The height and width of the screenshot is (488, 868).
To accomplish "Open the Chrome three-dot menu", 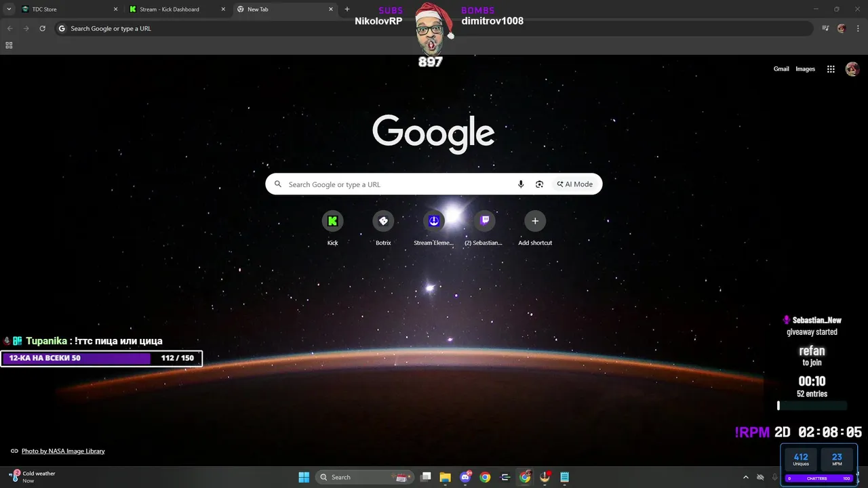I will 857,28.
